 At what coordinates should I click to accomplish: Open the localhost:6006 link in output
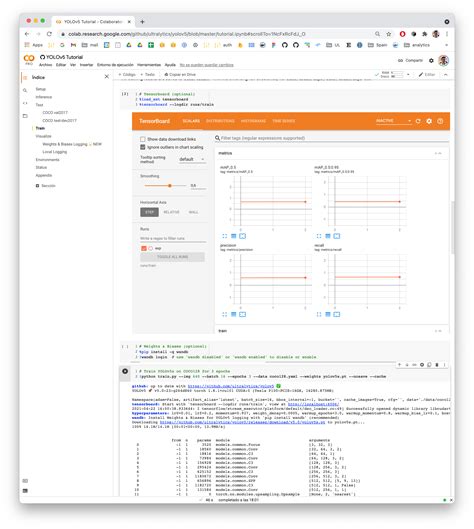[x=313, y=404]
